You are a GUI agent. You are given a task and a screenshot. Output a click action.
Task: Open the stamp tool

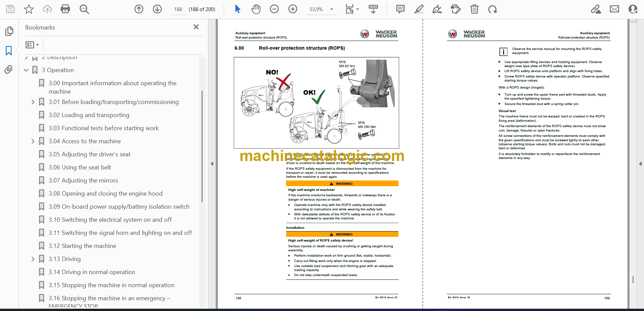pos(455,9)
